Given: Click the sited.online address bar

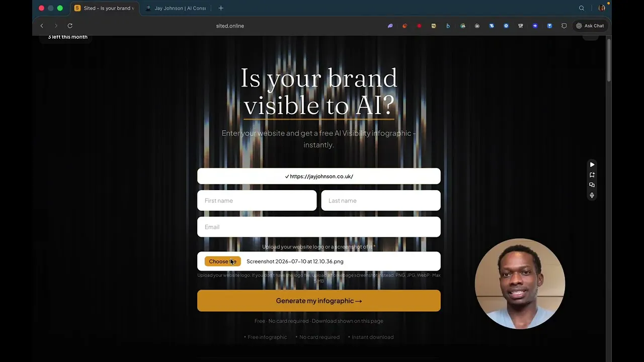Looking at the screenshot, I should click(230, 26).
